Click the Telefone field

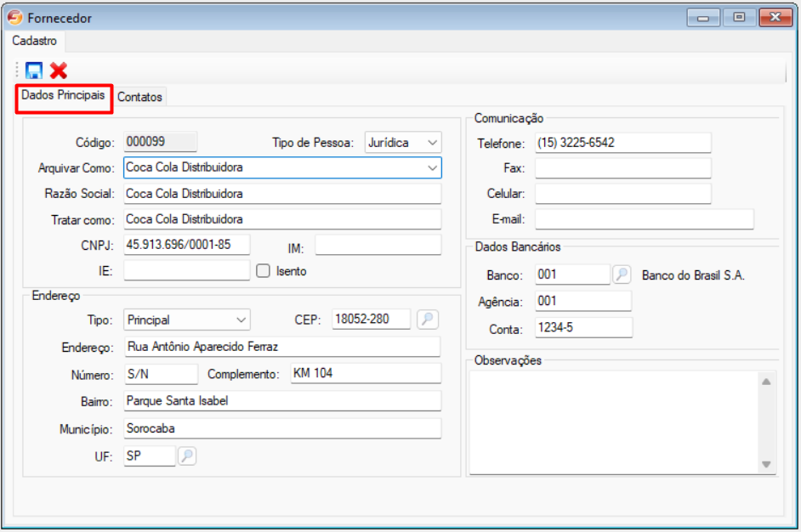click(623, 143)
